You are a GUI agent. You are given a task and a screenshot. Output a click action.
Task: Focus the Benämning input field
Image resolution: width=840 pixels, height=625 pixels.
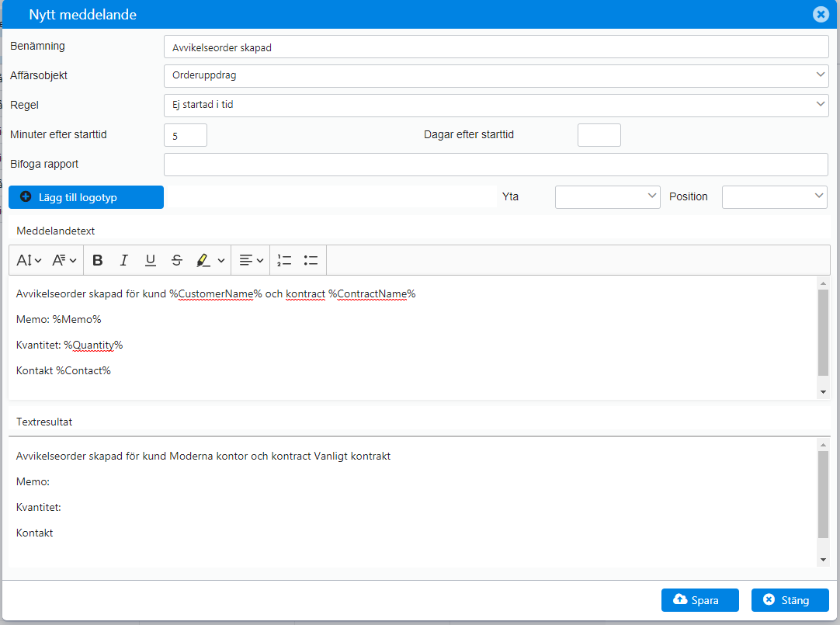[496, 47]
